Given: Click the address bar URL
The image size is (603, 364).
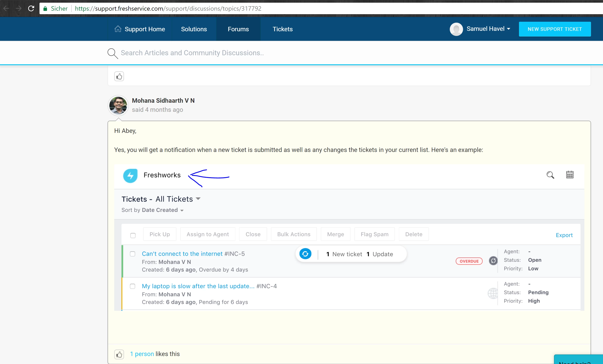Looking at the screenshot, I should [x=168, y=9].
